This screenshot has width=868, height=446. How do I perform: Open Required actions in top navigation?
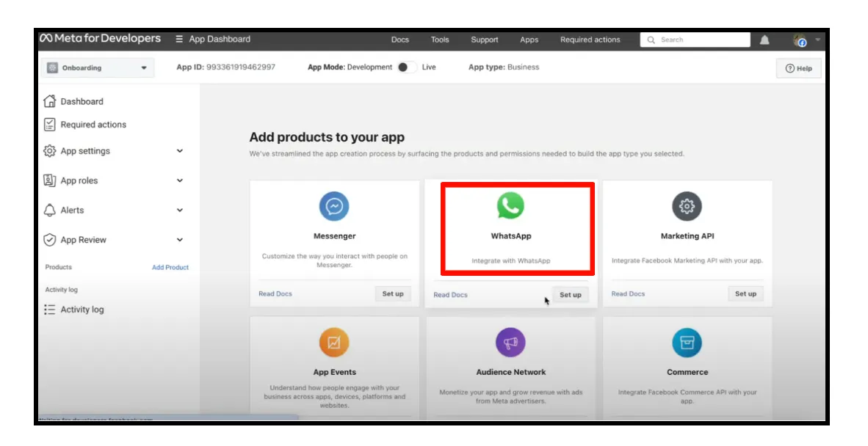tap(590, 40)
